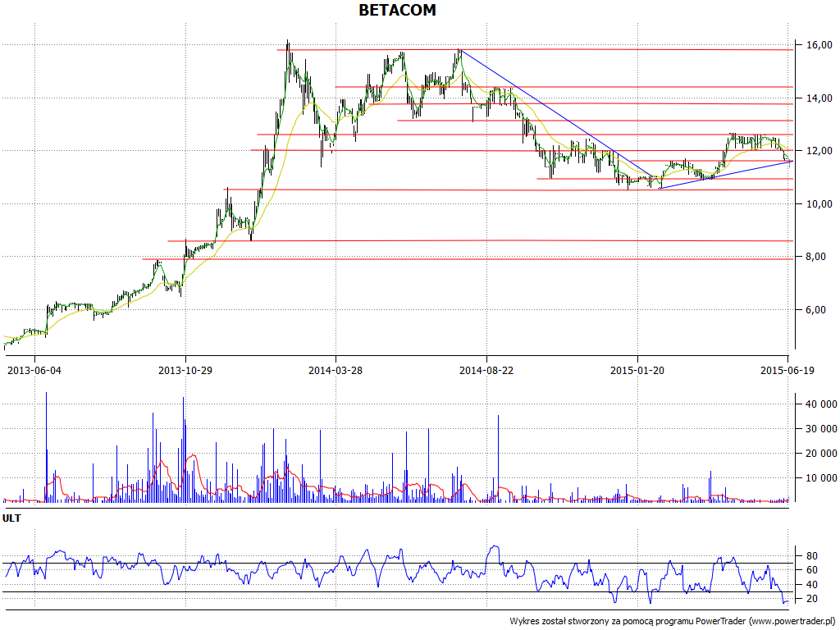
Task: Select the 80 ULT axis label
Action: click(812, 556)
